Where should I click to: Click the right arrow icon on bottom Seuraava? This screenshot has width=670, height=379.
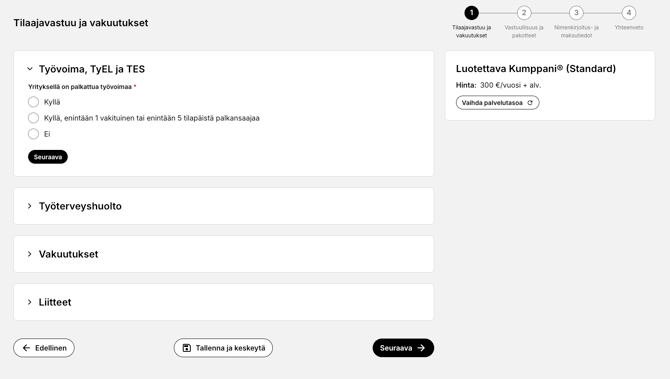coord(421,348)
